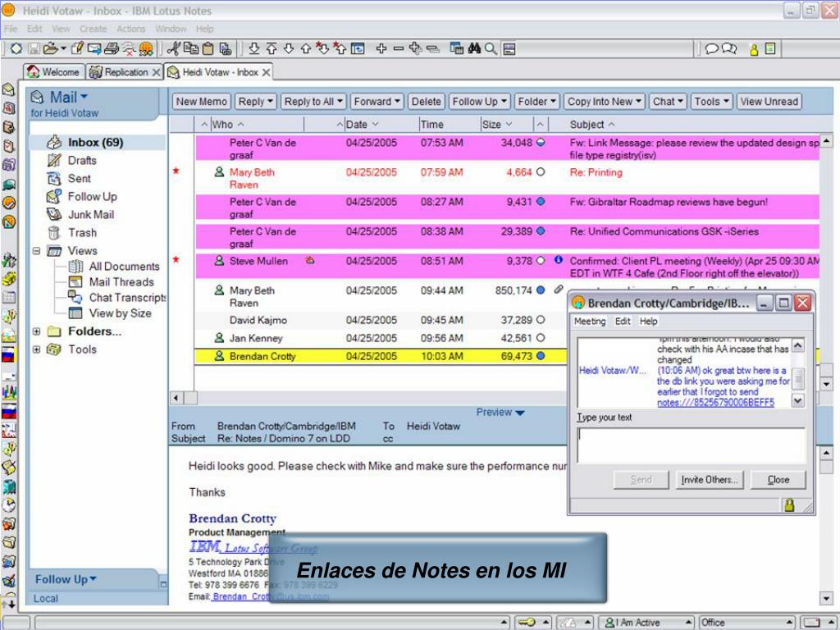840x630 pixels.
Task: Click the key icon in status bar
Action: pyautogui.click(x=527, y=622)
